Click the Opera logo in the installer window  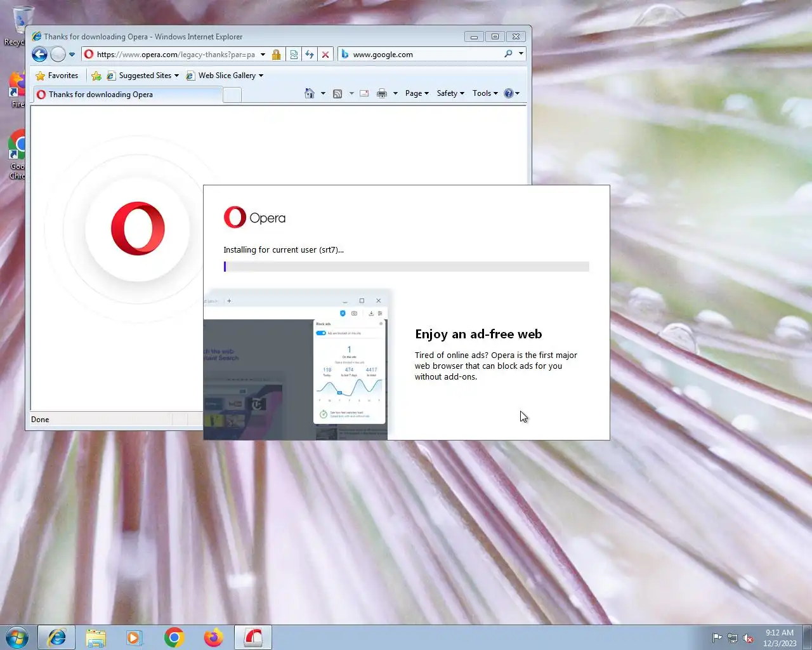(x=254, y=218)
